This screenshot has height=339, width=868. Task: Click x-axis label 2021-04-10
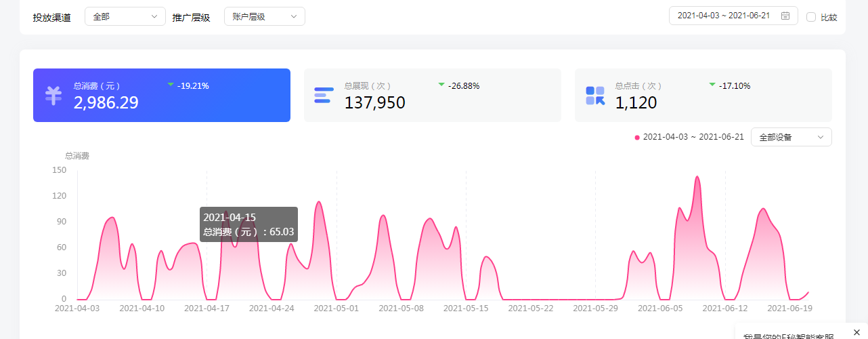[x=142, y=308]
